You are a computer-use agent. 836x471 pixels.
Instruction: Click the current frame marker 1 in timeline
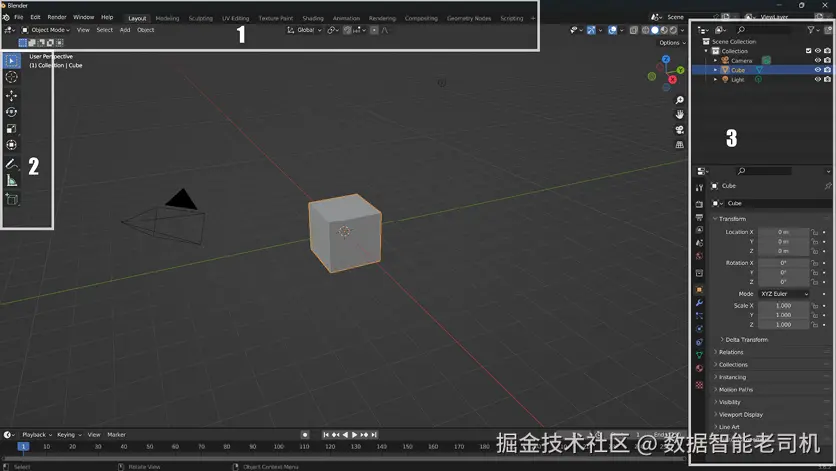pyautogui.click(x=23, y=446)
